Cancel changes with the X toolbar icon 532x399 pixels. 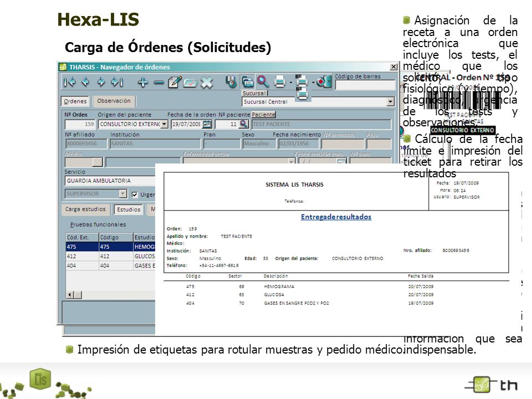[x=207, y=82]
